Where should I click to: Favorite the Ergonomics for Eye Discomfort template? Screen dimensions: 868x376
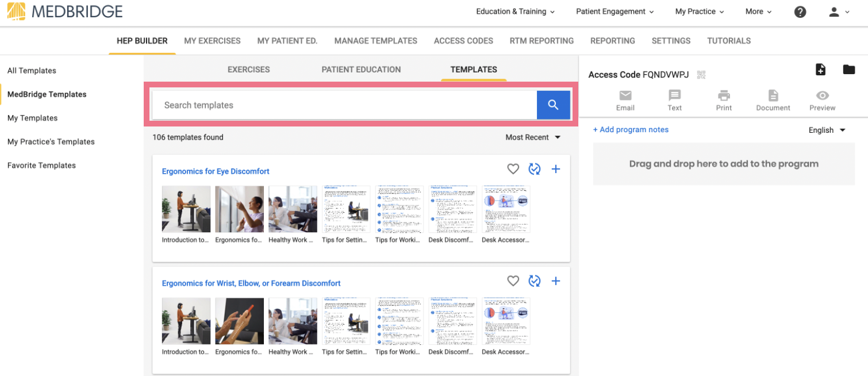tap(513, 169)
